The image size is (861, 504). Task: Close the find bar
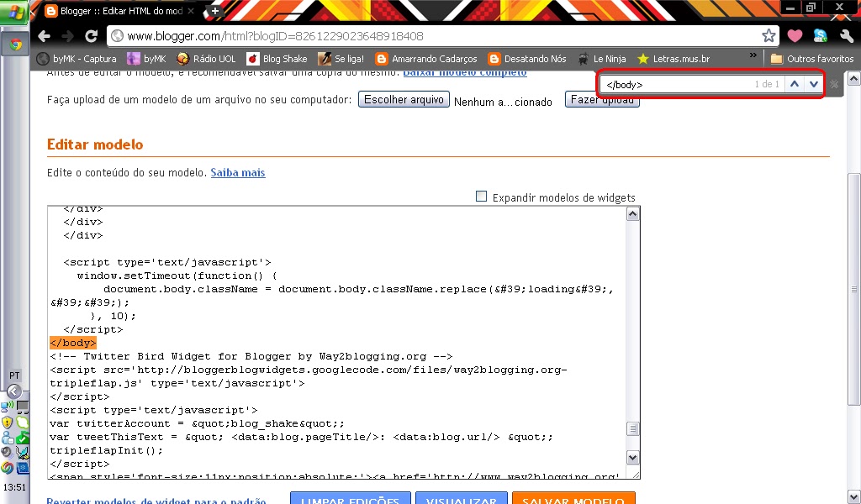[833, 85]
